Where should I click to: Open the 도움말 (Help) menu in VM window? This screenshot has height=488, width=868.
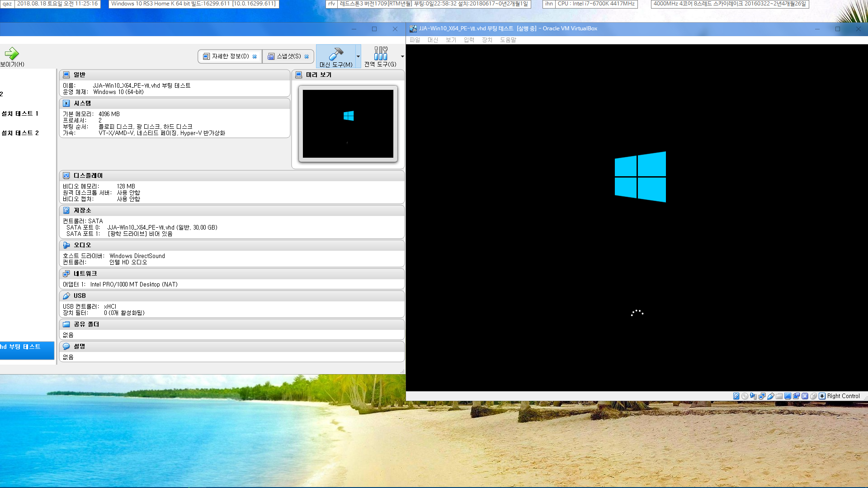tap(508, 40)
